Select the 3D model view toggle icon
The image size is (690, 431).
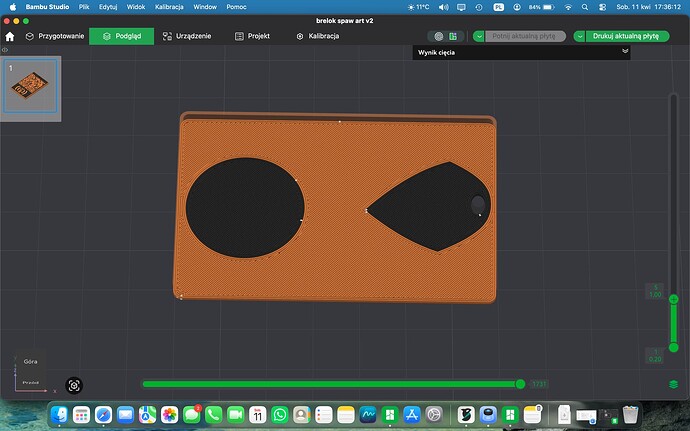pyautogui.click(x=439, y=37)
